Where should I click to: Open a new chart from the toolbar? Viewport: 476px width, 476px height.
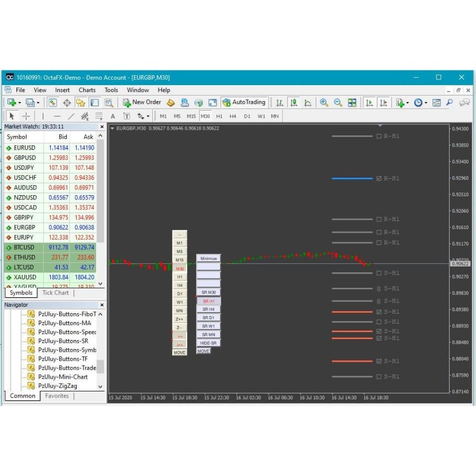coord(11,103)
